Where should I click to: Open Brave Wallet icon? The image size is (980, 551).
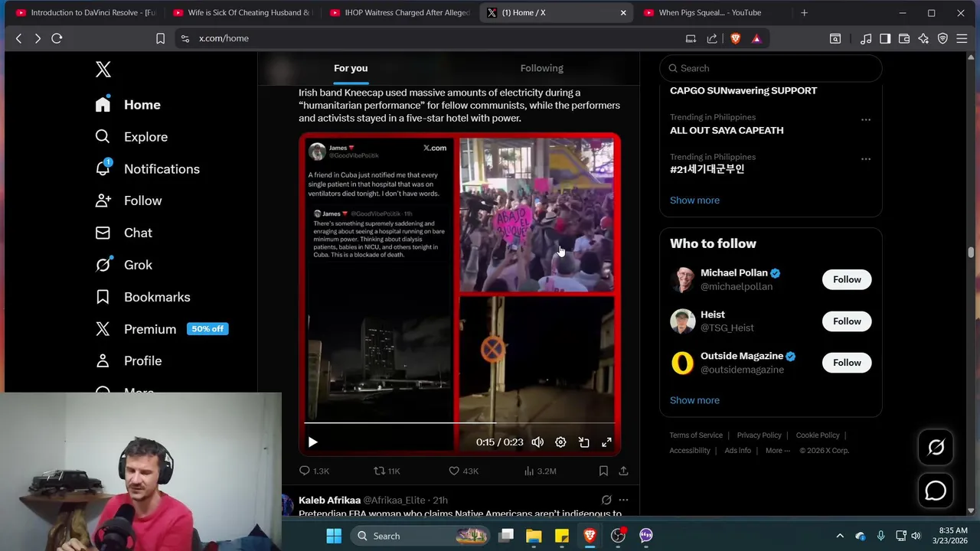tap(904, 38)
